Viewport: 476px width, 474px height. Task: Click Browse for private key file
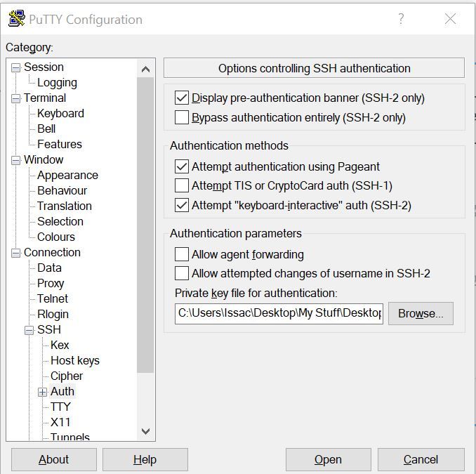(x=421, y=313)
